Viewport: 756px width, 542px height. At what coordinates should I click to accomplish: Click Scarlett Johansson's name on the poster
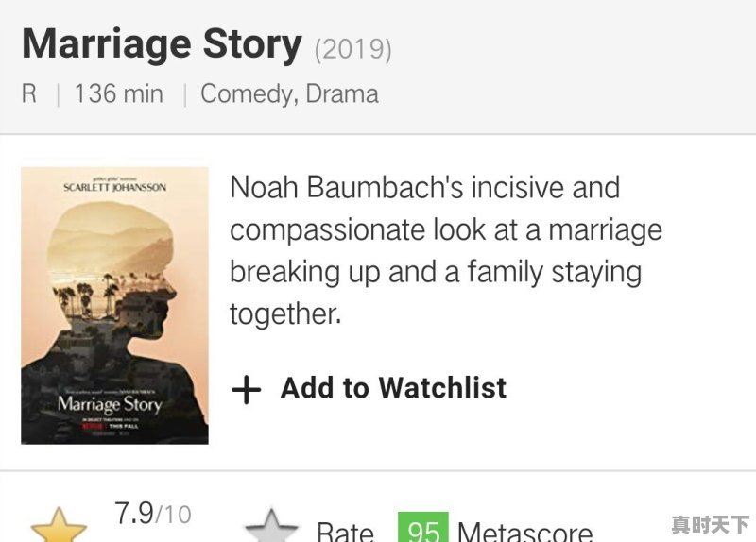click(x=114, y=187)
